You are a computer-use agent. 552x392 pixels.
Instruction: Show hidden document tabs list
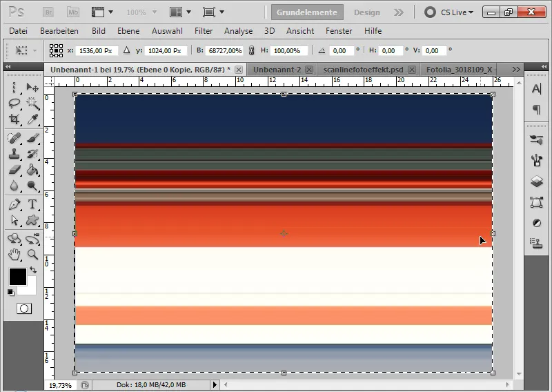pos(516,70)
